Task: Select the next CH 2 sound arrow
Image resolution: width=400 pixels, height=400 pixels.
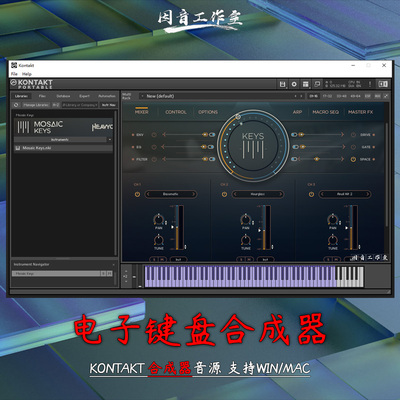Action: (280, 194)
